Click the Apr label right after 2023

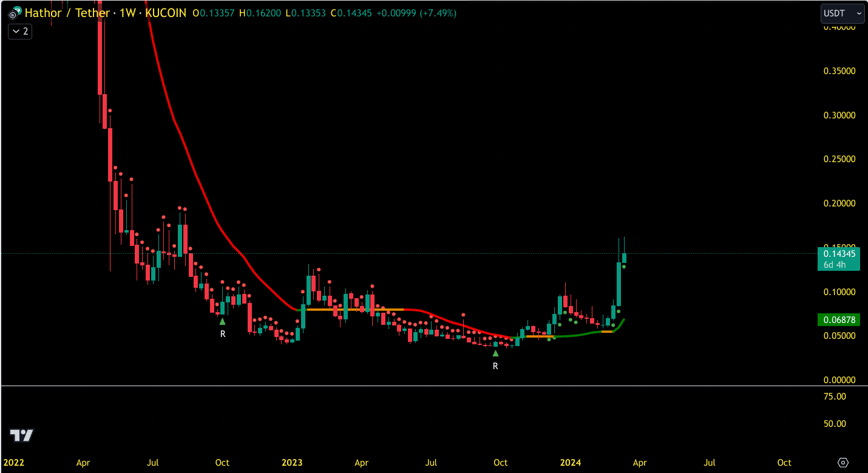coord(362,463)
